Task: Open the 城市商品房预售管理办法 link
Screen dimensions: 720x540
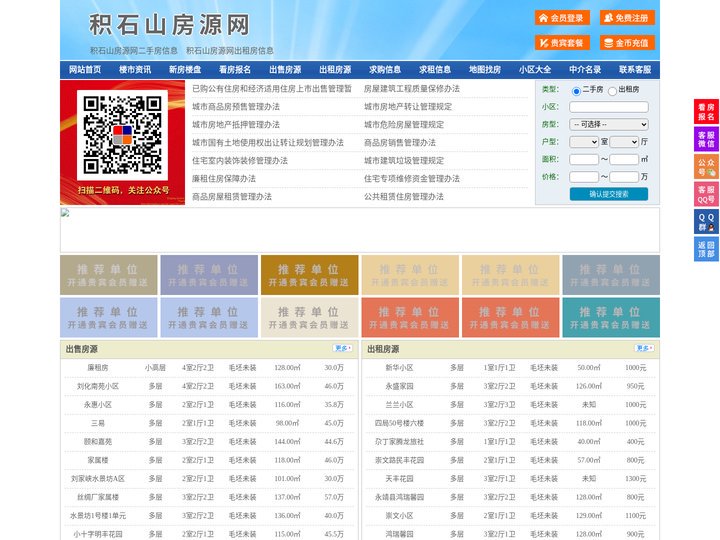Action: (236, 107)
